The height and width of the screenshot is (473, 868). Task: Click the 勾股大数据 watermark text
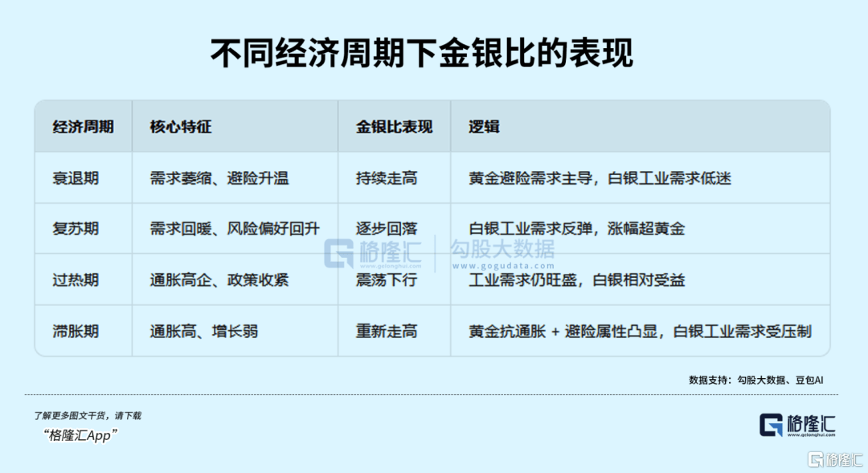pyautogui.click(x=502, y=249)
